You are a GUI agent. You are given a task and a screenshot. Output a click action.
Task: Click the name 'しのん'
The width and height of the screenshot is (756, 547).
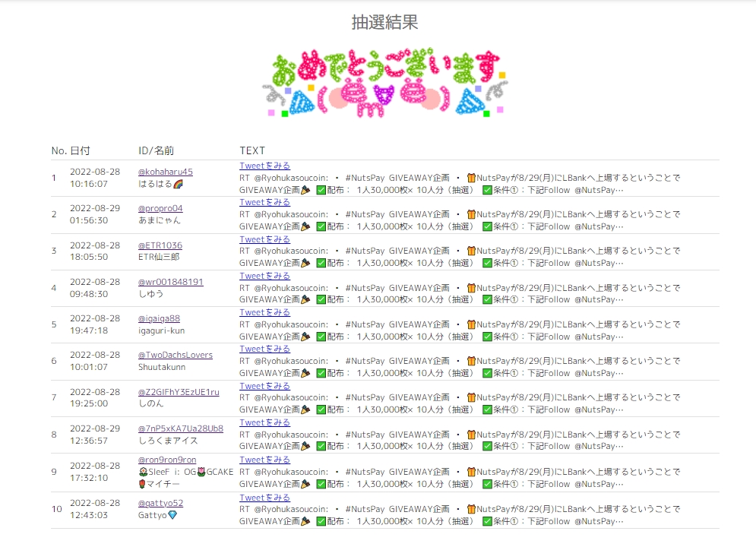151,403
